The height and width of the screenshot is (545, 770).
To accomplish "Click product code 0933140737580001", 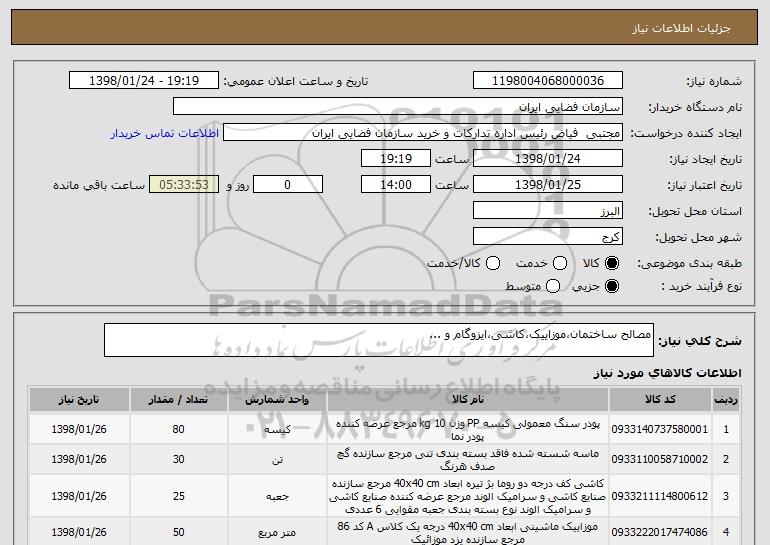I will (660, 430).
